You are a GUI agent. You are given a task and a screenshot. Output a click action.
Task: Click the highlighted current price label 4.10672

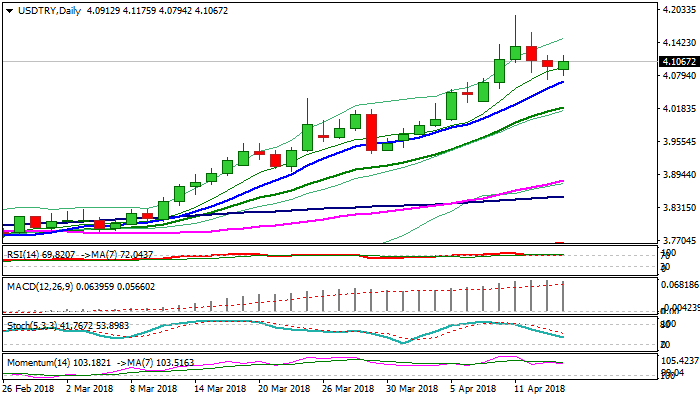tap(679, 62)
